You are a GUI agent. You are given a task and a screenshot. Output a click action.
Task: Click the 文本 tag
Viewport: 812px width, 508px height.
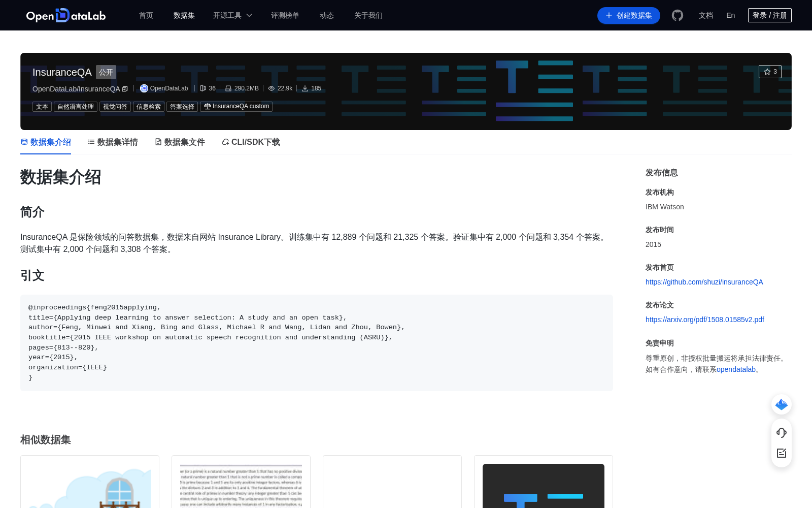[42, 107]
